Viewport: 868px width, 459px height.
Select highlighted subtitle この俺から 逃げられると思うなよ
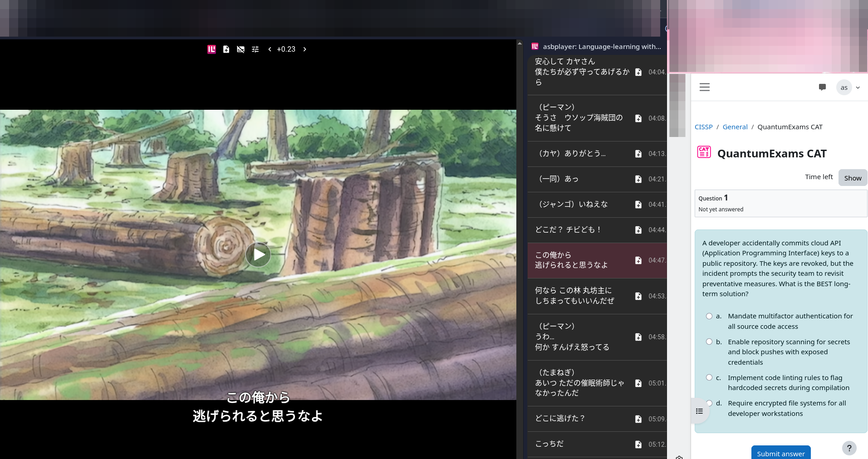[x=597, y=260]
